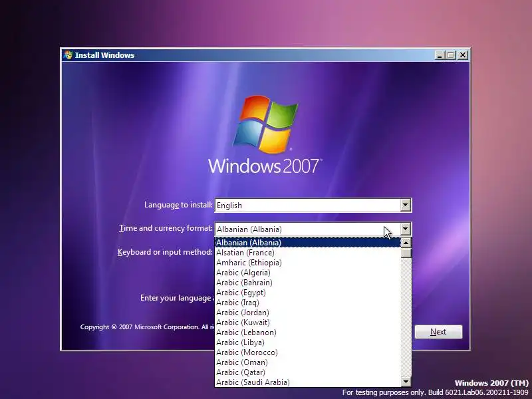
Task: Choose Arabic (Morocco) entry
Action: click(x=308, y=352)
